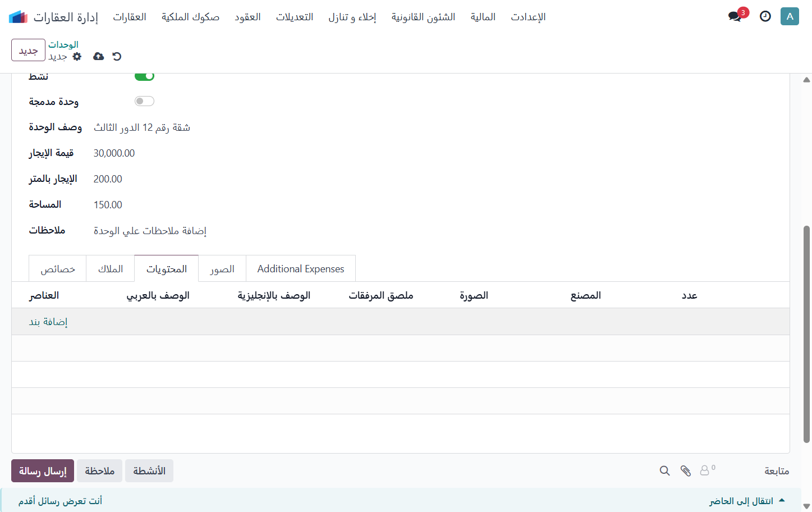Switch to the Additional Expenses tab

301,269
